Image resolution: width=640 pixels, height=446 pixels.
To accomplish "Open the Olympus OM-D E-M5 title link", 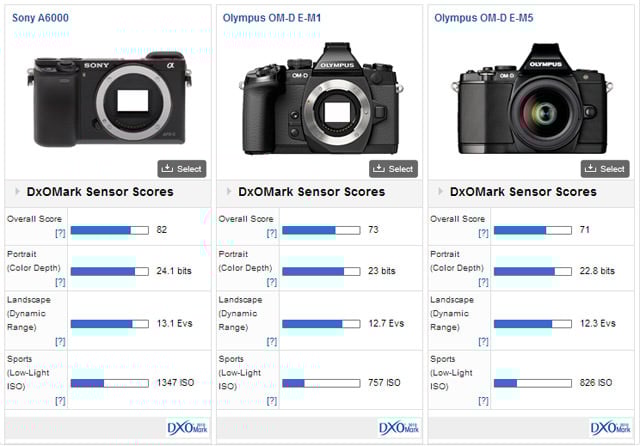I will (x=484, y=18).
